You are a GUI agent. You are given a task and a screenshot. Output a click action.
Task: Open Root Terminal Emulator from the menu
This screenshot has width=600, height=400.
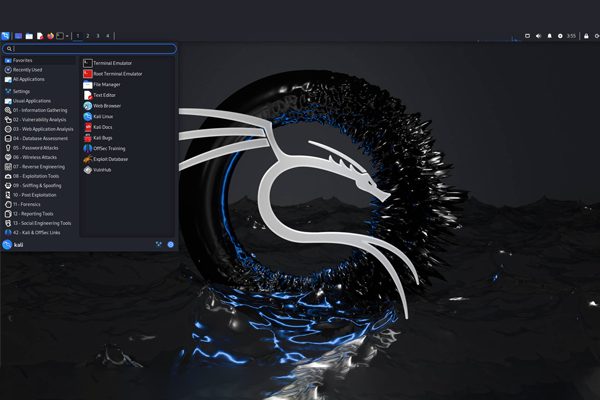pyautogui.click(x=118, y=73)
